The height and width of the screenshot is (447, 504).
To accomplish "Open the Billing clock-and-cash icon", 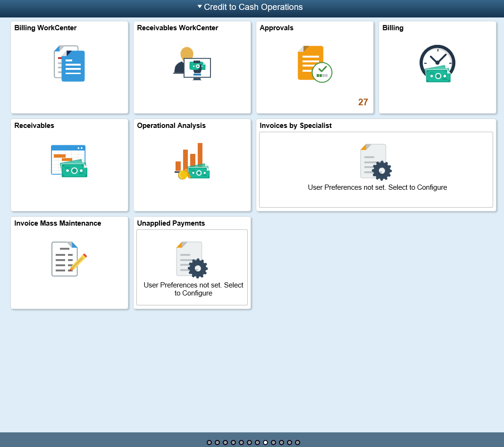I will [x=437, y=63].
